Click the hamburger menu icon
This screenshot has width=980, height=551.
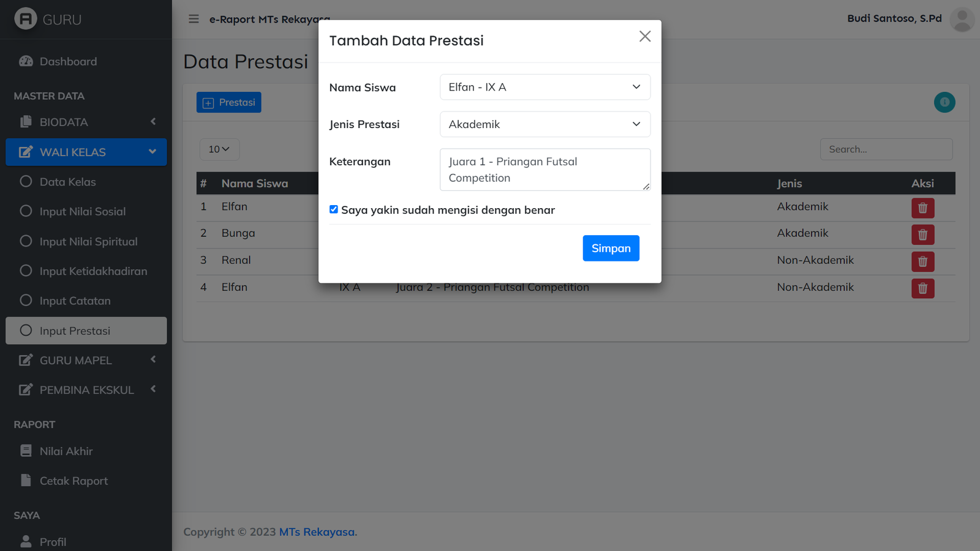coord(194,19)
